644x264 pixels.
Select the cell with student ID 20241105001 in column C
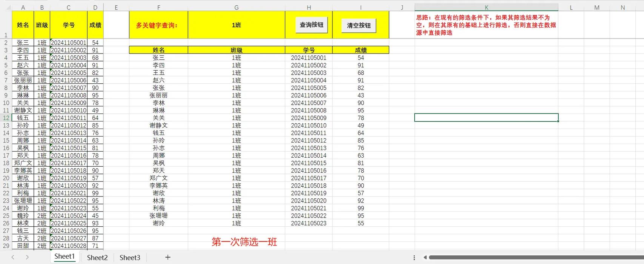[x=69, y=43]
